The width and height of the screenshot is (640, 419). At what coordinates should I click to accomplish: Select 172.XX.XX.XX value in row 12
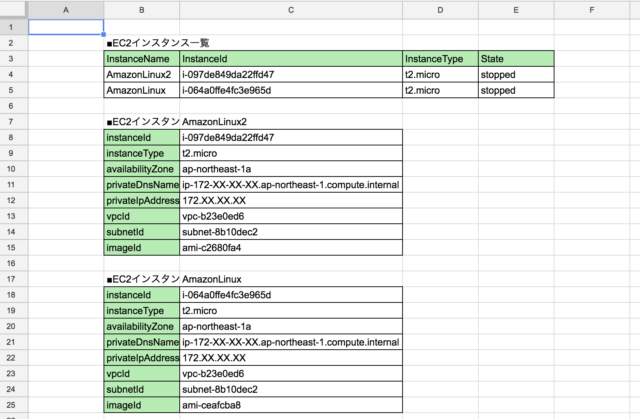point(291,200)
